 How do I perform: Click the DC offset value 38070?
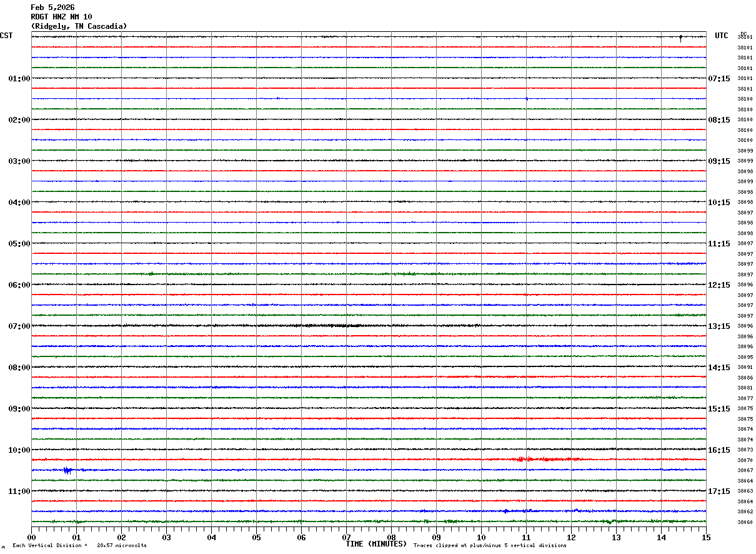pyautogui.click(x=745, y=460)
